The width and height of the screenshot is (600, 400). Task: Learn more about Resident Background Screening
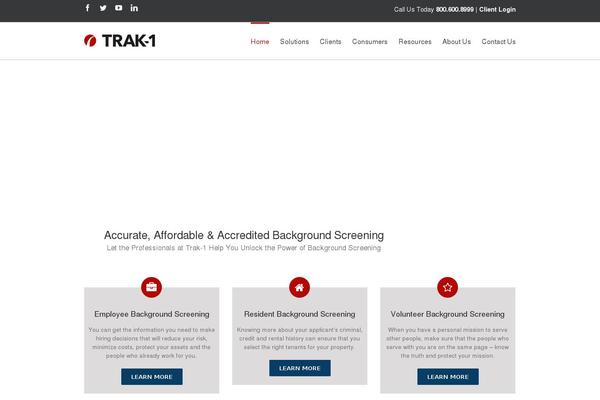pyautogui.click(x=300, y=368)
